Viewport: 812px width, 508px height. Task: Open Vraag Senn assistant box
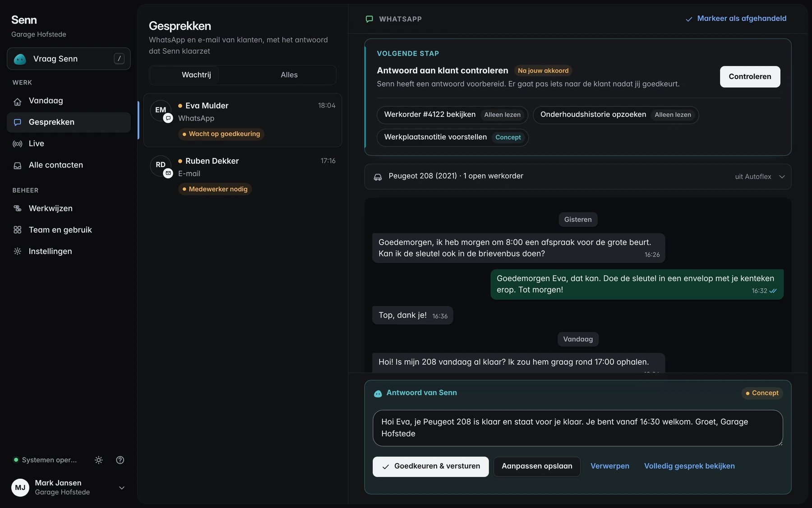point(69,59)
